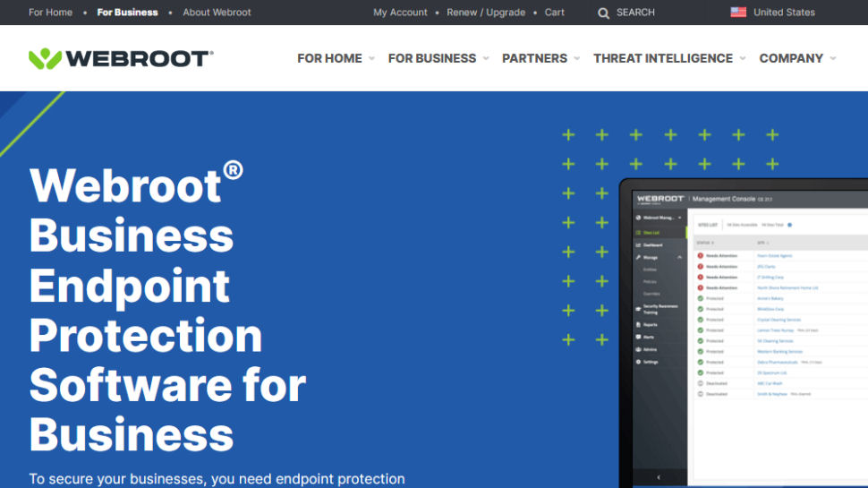The image size is (868, 488).
Task: Open the For Home top link
Action: pyautogui.click(x=50, y=13)
